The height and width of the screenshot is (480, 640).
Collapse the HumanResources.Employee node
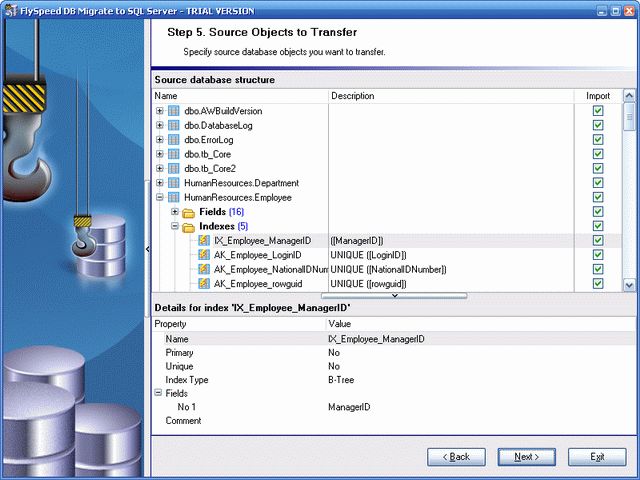[160, 197]
